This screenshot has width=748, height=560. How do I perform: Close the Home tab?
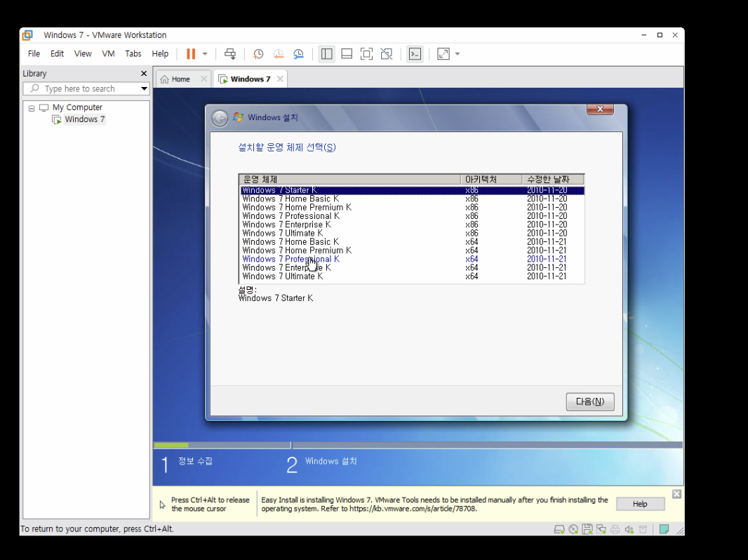[203, 79]
